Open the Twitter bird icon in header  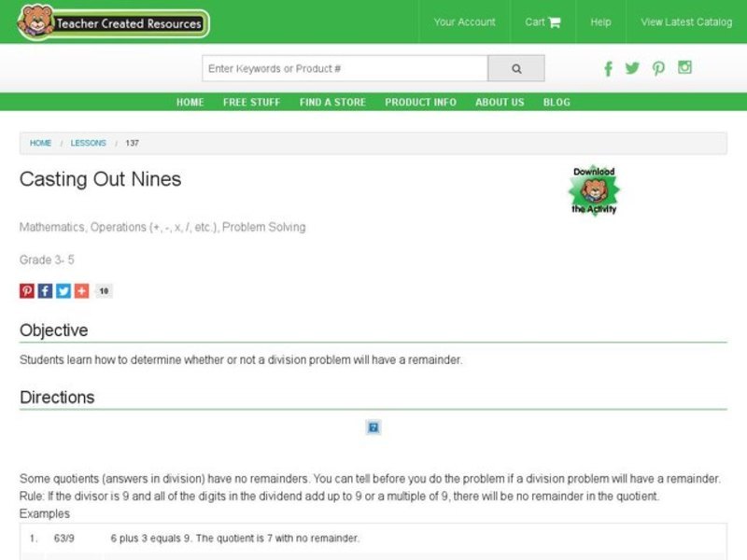click(x=632, y=68)
